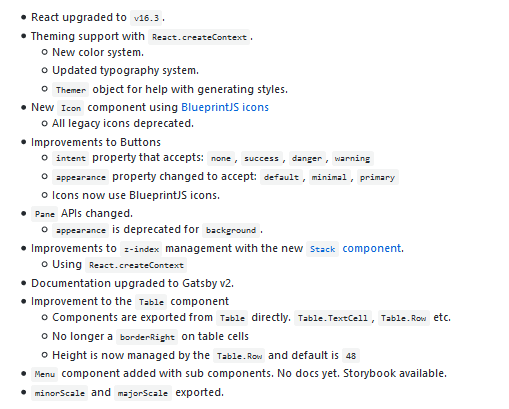Click the React.createContext code in Theming line

coord(199,37)
